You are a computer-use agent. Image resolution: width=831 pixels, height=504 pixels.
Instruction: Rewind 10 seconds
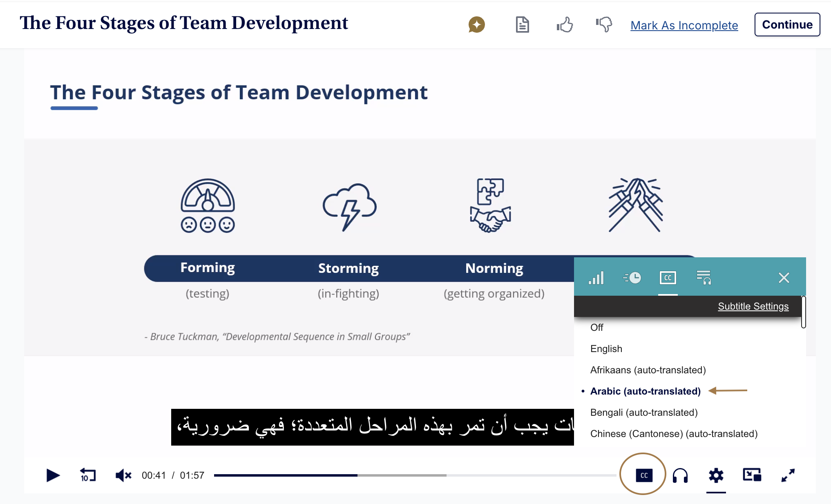tap(87, 475)
